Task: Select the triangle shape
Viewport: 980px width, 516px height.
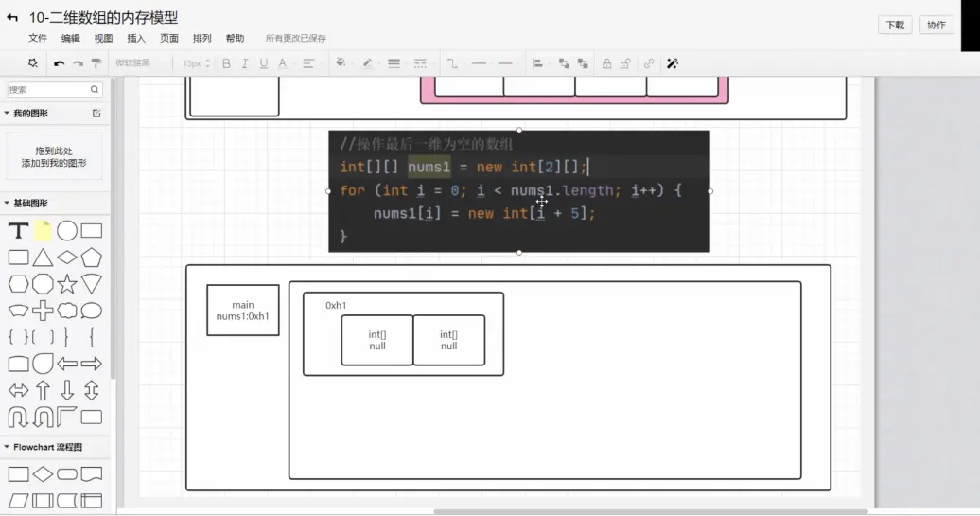Action: (43, 258)
